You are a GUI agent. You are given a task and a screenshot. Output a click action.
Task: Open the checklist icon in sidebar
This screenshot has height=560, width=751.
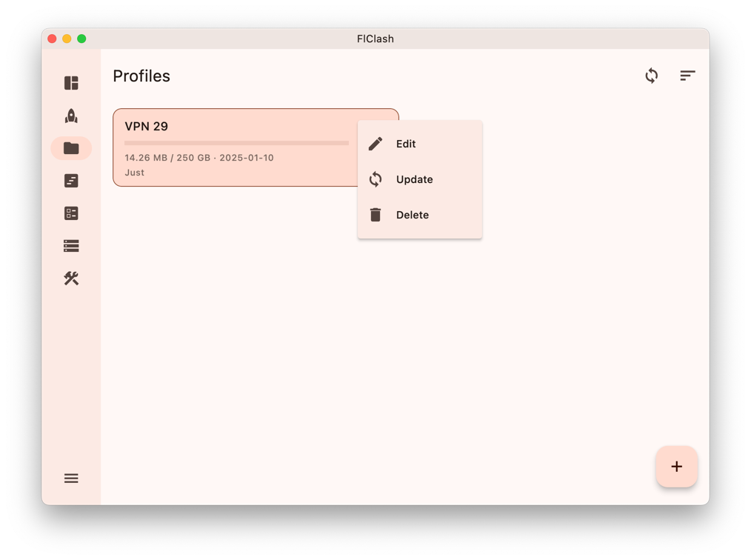tap(71, 213)
